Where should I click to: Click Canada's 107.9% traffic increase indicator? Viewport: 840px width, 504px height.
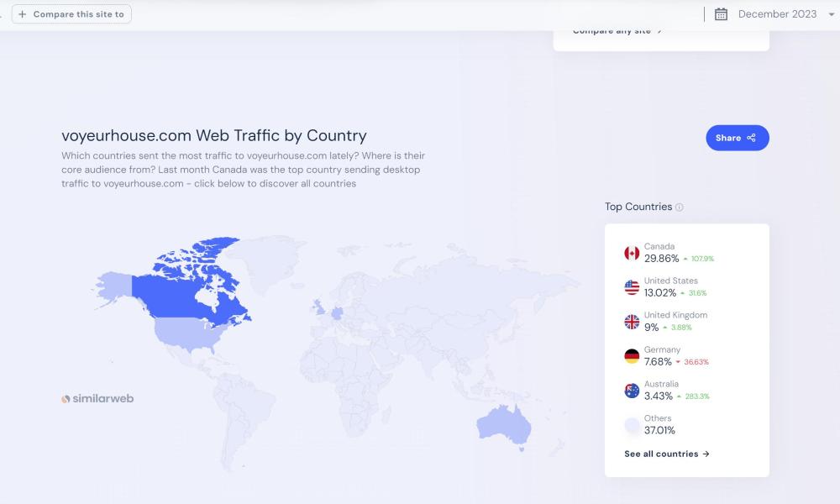point(698,259)
